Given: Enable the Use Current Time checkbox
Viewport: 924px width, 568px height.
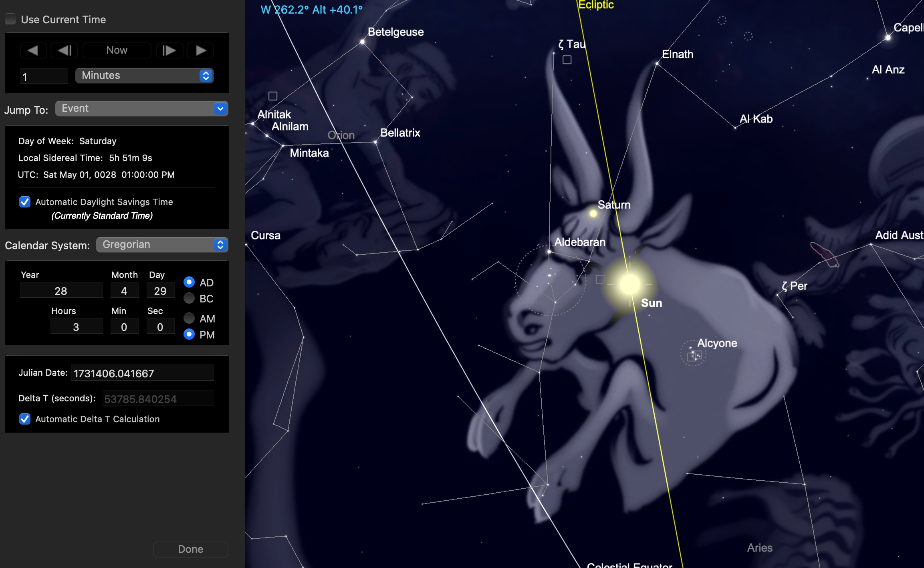Looking at the screenshot, I should pyautogui.click(x=11, y=19).
